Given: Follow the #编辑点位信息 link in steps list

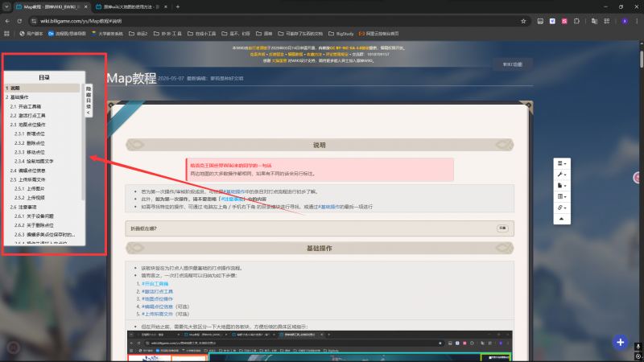Looking at the screenshot, I should pyautogui.click(x=157, y=306).
